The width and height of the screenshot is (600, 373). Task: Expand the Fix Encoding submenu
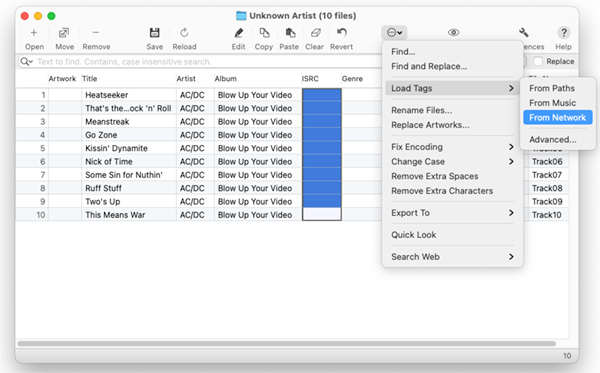pos(452,147)
